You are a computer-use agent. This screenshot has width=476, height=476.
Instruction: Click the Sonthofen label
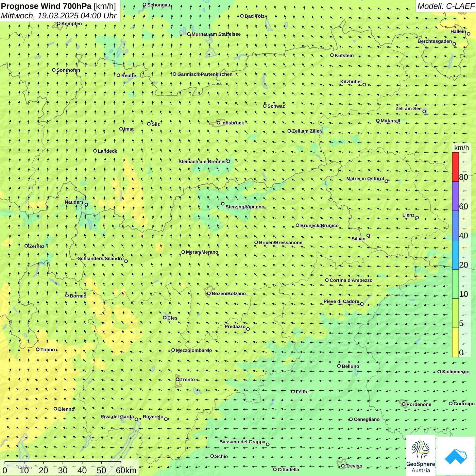pyautogui.click(x=68, y=70)
